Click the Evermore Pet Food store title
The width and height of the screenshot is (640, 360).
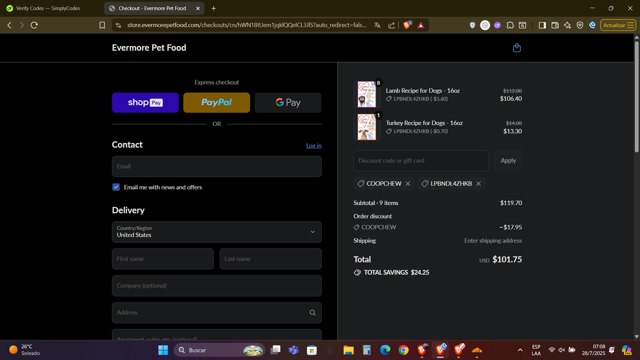click(x=149, y=48)
